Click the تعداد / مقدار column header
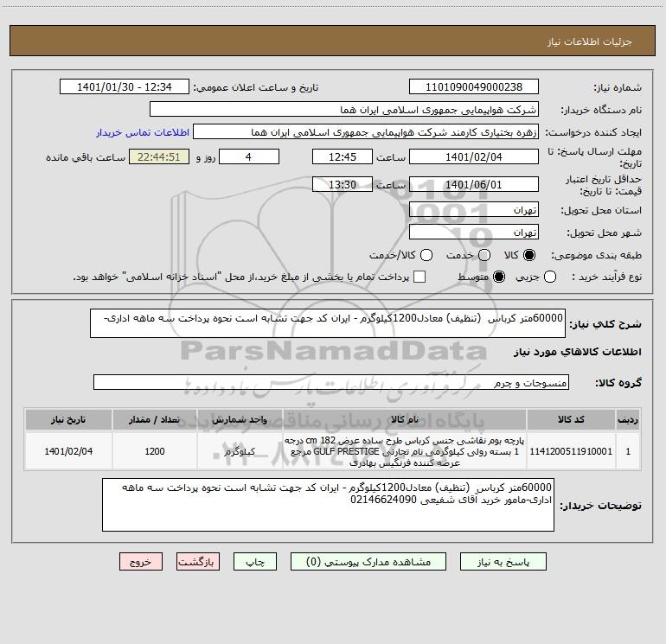The height and width of the screenshot is (644, 666). pyautogui.click(x=154, y=419)
